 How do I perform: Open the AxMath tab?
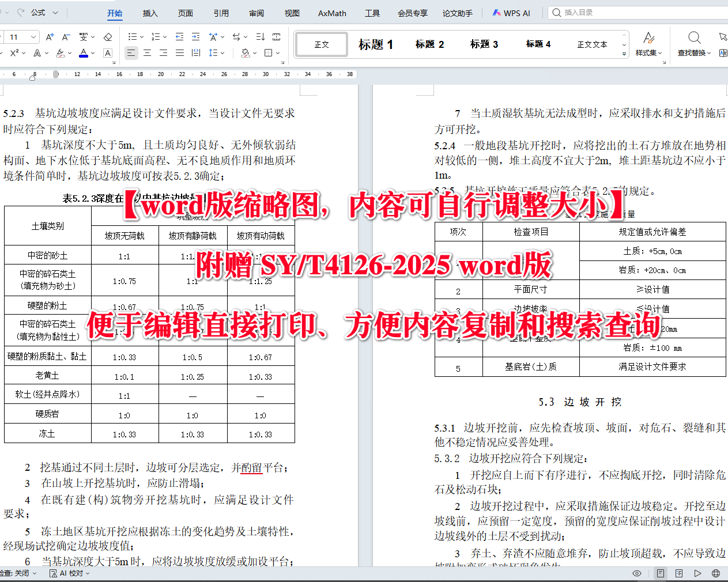[x=332, y=13]
